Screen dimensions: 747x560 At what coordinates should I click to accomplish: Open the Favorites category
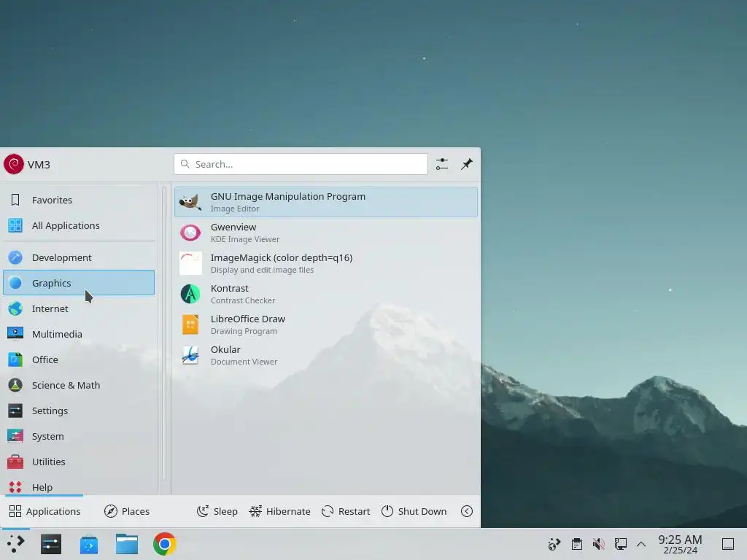[x=79, y=200]
